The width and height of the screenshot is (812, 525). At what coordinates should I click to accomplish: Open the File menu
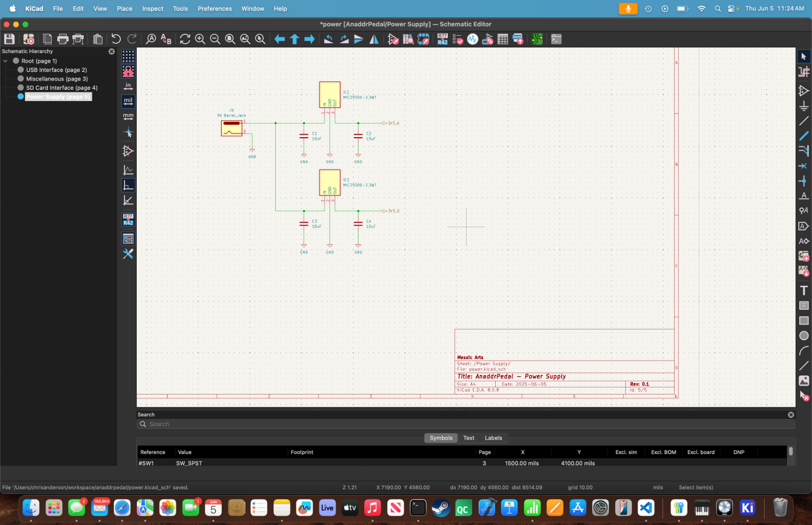click(58, 9)
